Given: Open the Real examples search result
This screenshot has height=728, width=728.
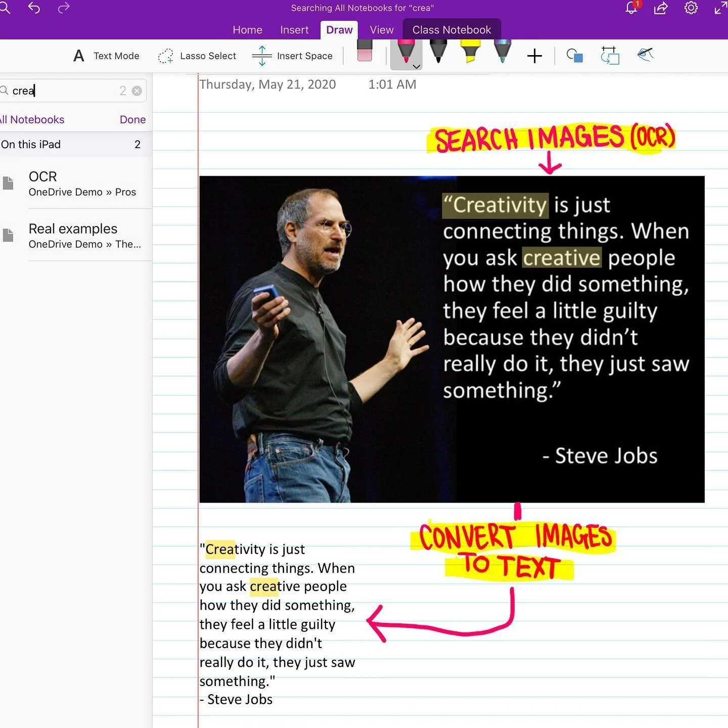Looking at the screenshot, I should pyautogui.click(x=76, y=236).
